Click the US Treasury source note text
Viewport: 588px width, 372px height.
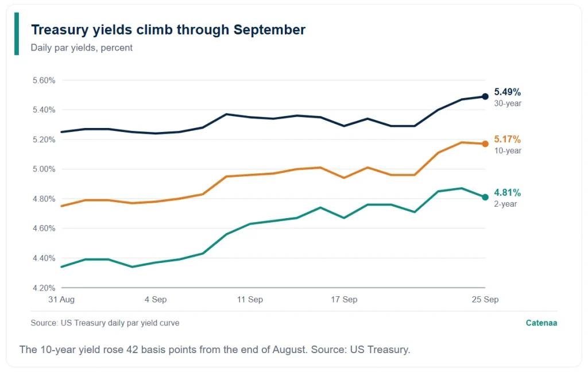(105, 323)
